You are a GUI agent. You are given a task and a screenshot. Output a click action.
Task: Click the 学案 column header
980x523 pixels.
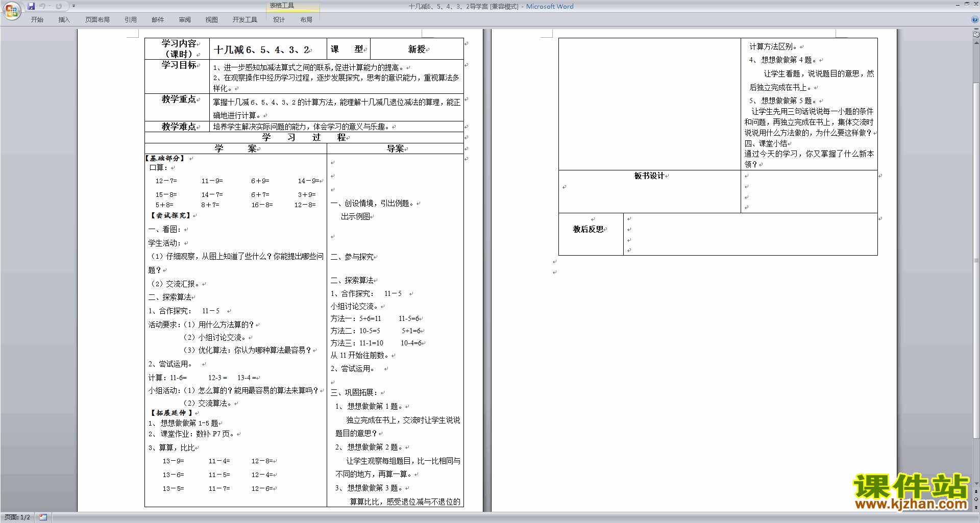point(235,148)
